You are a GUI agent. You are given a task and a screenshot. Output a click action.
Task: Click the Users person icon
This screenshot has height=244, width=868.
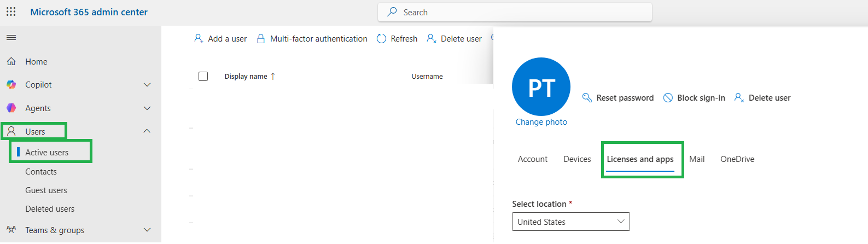[11, 131]
